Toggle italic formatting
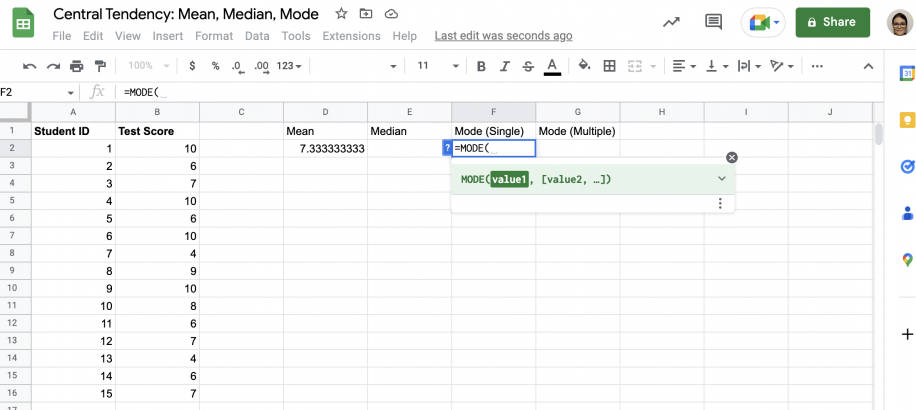 [505, 66]
